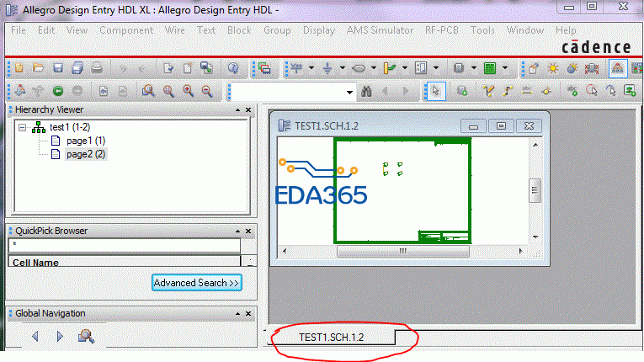Open the File menu
This screenshot has height=362, width=644.
[x=19, y=30]
